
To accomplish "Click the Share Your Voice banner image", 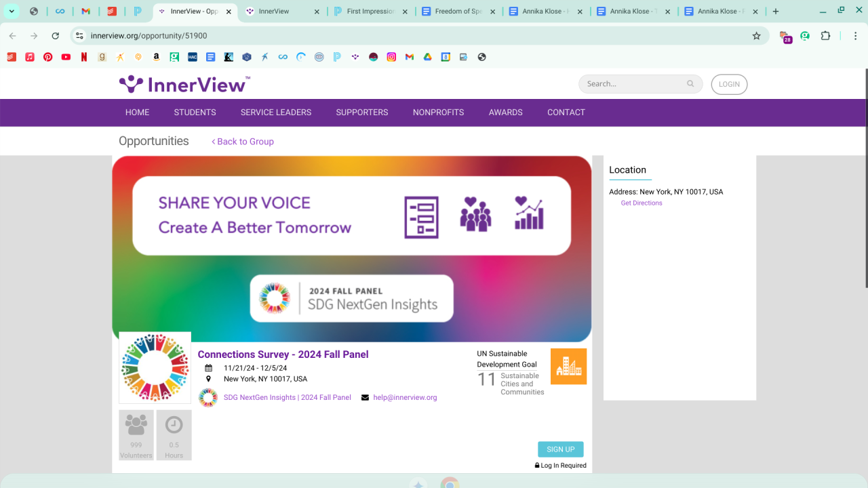I will [x=352, y=249].
